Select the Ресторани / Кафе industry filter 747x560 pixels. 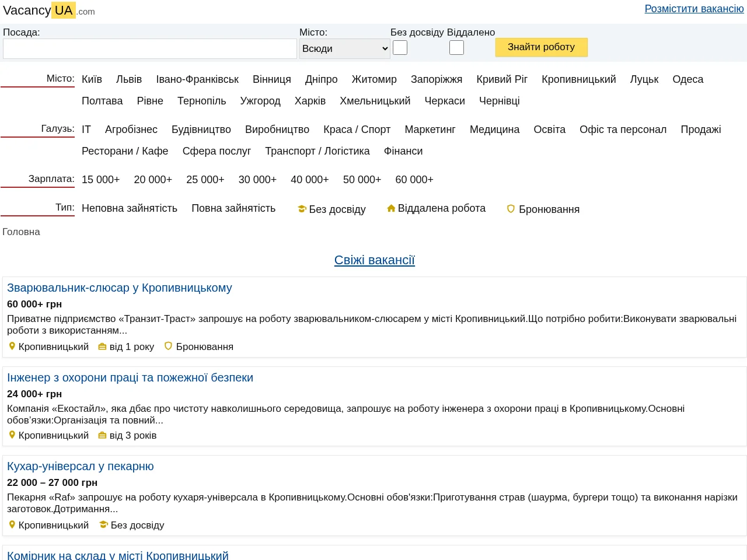pos(125,151)
